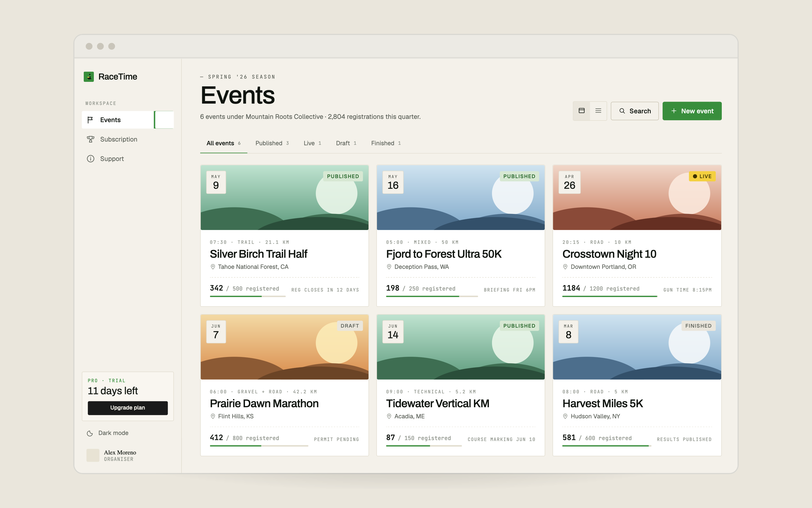Create a New event
This screenshot has height=508, width=812.
pyautogui.click(x=692, y=111)
